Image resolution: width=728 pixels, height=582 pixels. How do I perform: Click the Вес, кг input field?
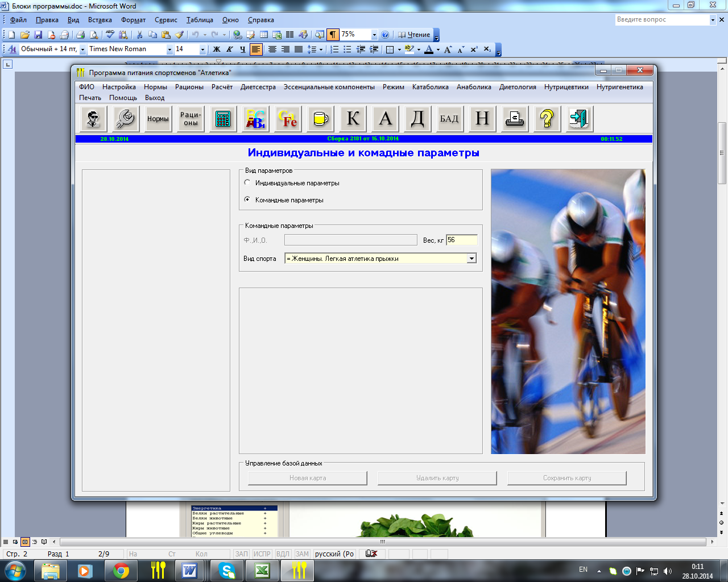point(461,240)
